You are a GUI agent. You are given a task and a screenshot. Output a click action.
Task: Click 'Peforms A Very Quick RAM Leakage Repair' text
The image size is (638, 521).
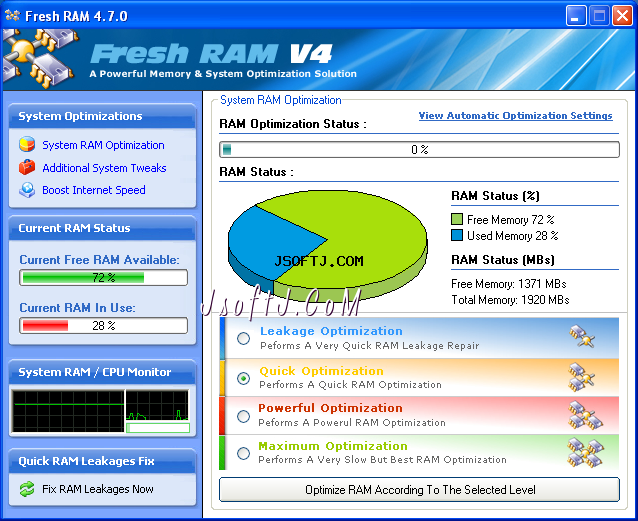[x=369, y=346]
